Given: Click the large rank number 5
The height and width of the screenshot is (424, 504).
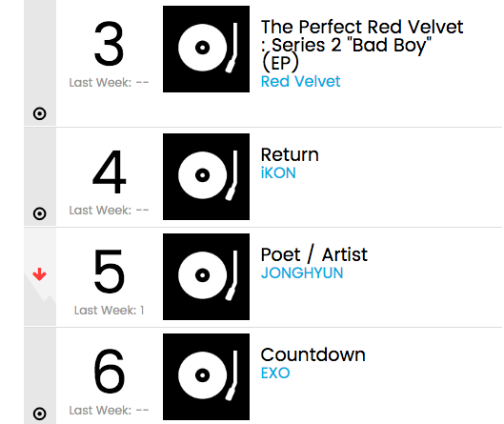Looking at the screenshot, I should (x=109, y=271).
